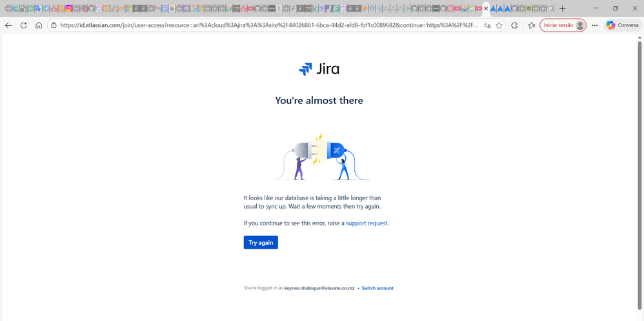
Task: Click the scrollbar up arrow
Action: (x=639, y=37)
